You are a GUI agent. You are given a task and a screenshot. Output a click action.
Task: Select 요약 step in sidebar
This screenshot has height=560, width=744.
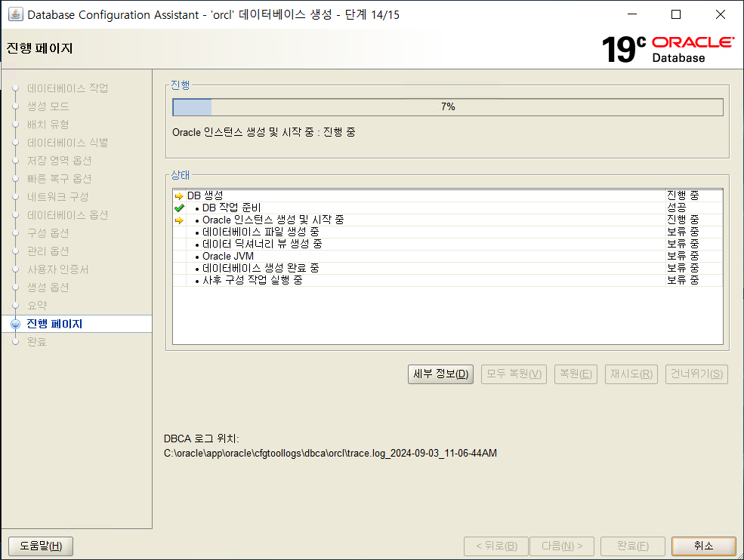tap(37, 306)
